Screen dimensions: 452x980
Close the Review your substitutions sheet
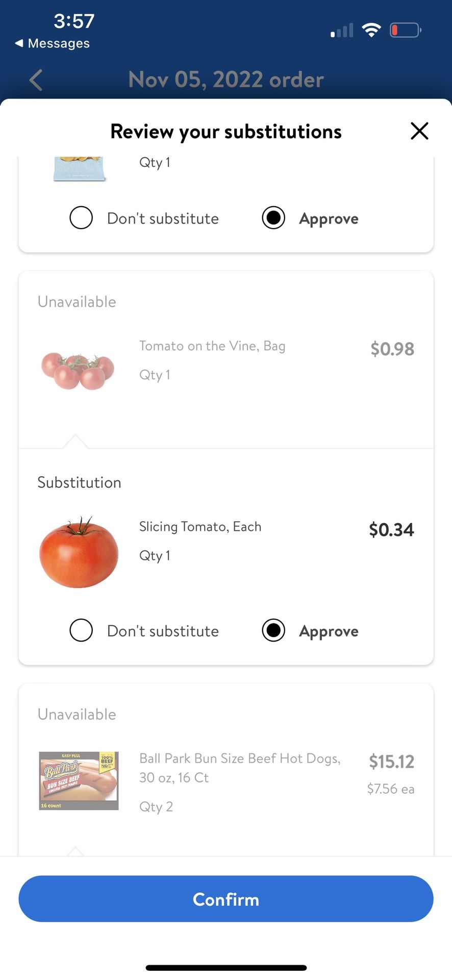pyautogui.click(x=419, y=131)
